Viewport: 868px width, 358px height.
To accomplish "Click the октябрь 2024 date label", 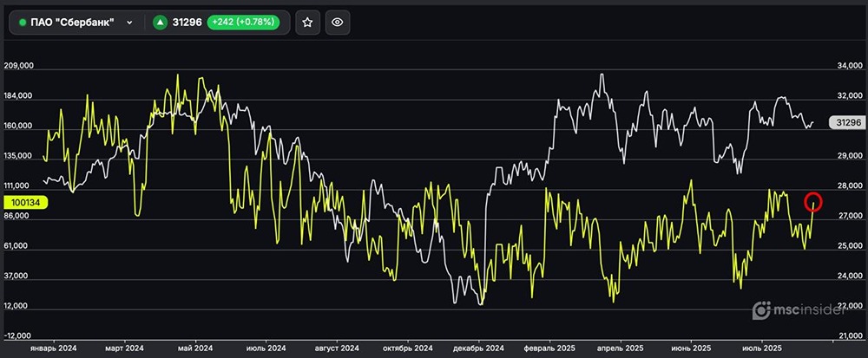I will tap(408, 348).
